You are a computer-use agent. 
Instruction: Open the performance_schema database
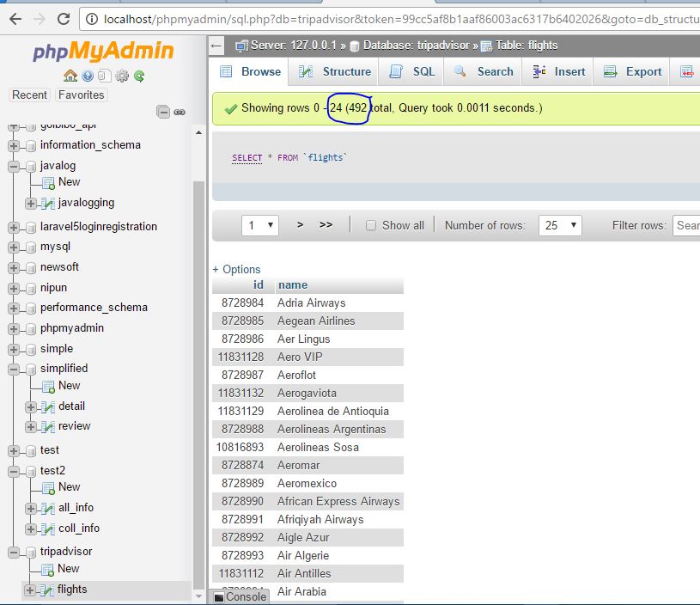94,308
